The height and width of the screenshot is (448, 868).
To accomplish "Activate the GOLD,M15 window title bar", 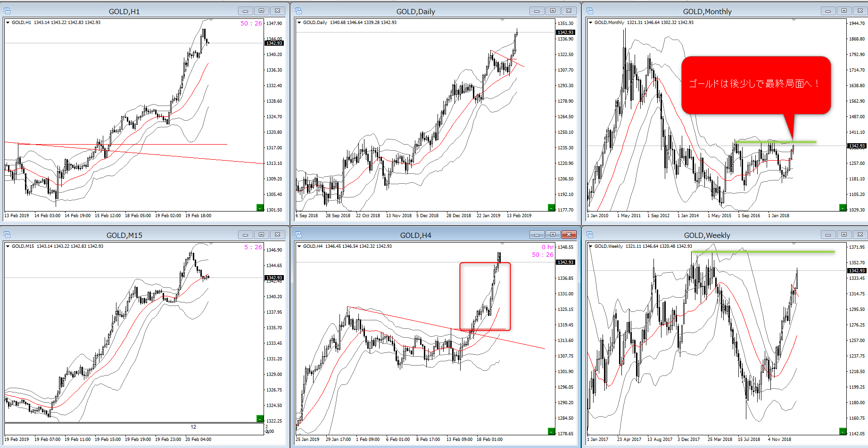I will coord(124,235).
